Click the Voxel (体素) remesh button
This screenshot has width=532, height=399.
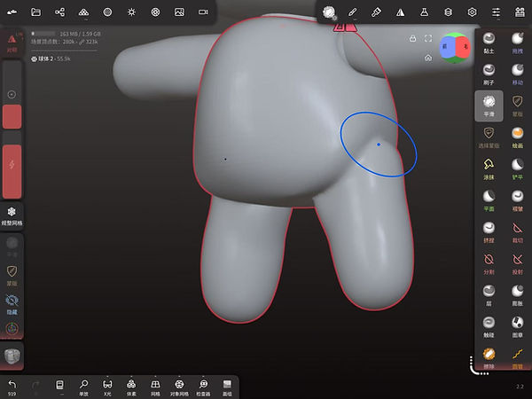pyautogui.click(x=131, y=387)
